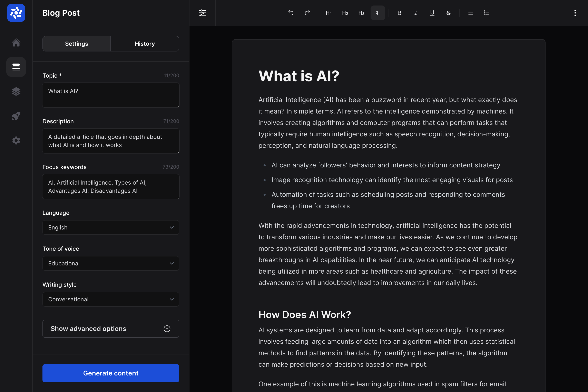Viewport: 588px width, 392px height.
Task: Open the three-dot more options menu
Action: point(575,13)
